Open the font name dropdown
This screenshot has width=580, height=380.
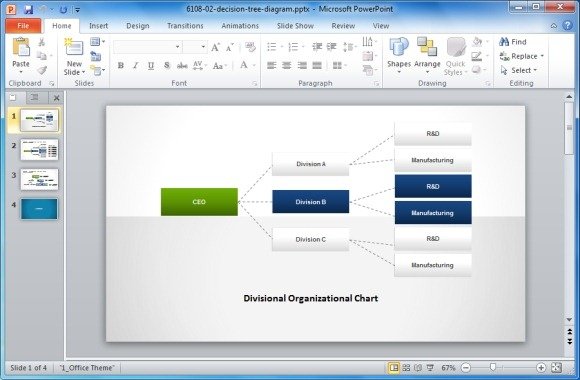pyautogui.click(x=178, y=47)
